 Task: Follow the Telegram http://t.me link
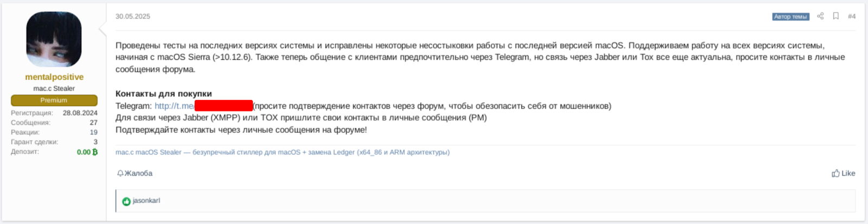pyautogui.click(x=174, y=106)
